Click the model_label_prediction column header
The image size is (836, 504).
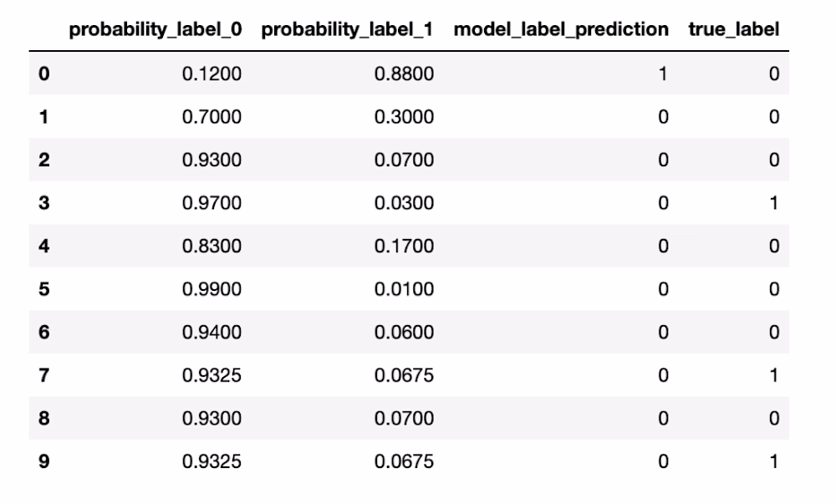(x=560, y=30)
